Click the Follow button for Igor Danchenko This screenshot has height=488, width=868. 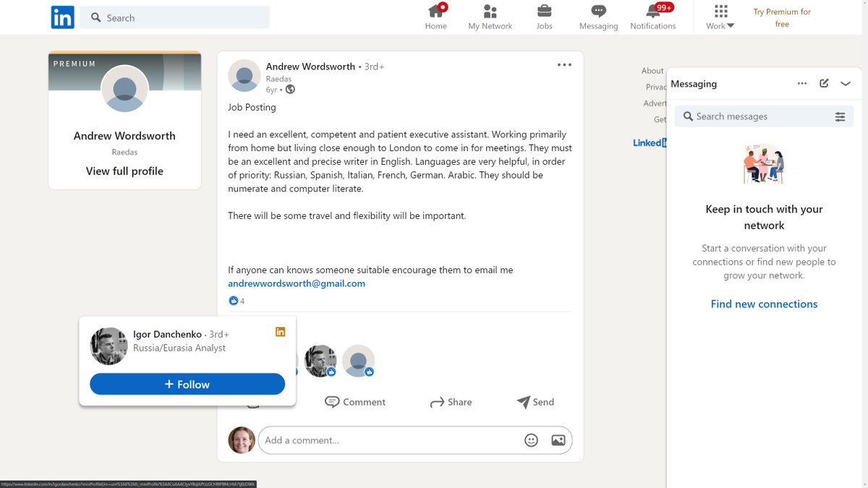click(187, 385)
